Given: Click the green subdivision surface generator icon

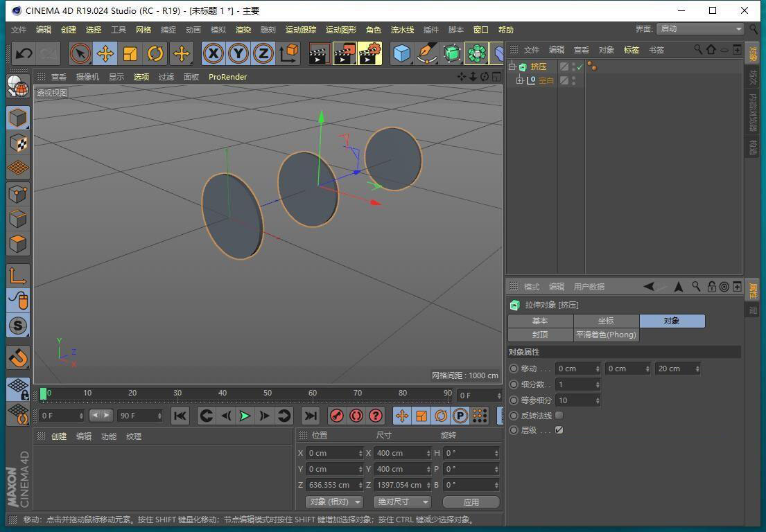Looking at the screenshot, I should coord(453,53).
